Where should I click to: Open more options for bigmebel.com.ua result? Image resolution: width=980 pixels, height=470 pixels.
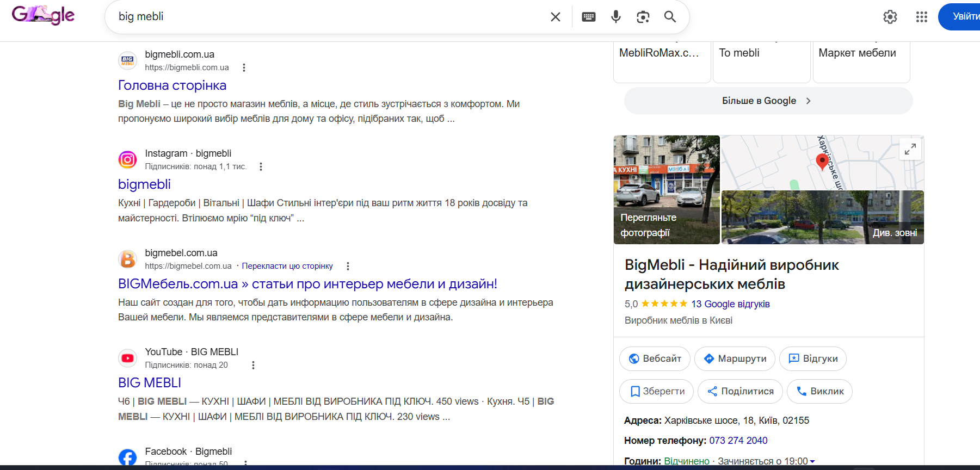click(348, 266)
